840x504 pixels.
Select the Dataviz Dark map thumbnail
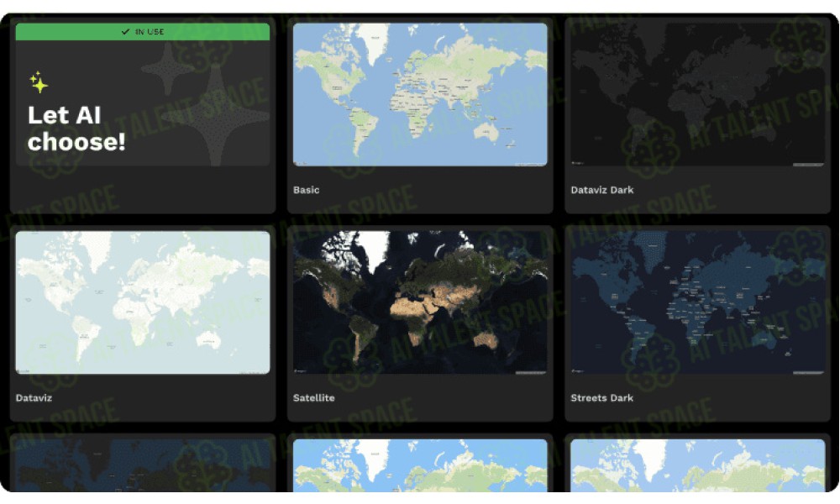coord(697,94)
